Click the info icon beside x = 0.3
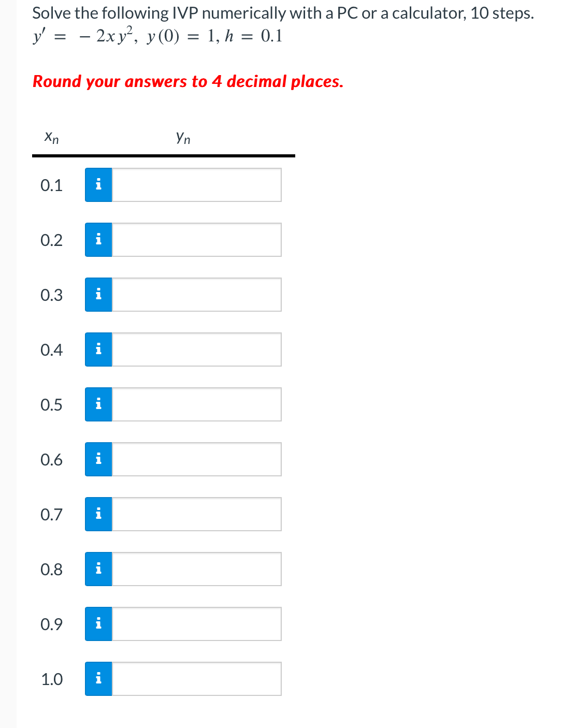This screenshot has width=577, height=728. (98, 295)
